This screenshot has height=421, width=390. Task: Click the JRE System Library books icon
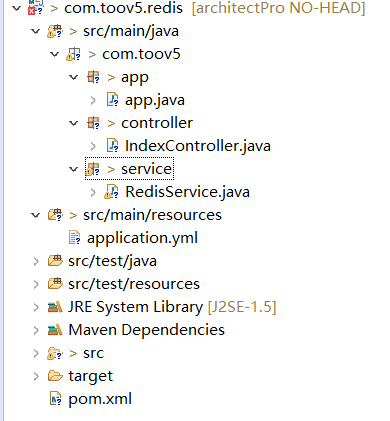[55, 307]
